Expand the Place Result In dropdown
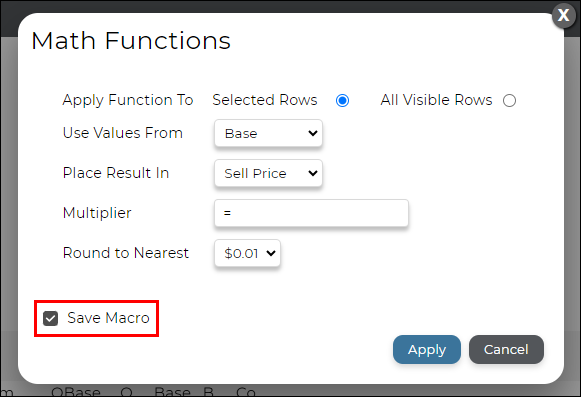 point(268,173)
